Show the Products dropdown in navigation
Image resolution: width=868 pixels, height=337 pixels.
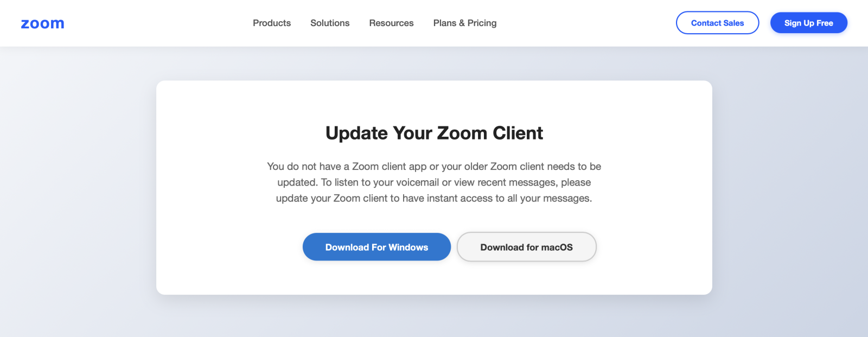272,23
